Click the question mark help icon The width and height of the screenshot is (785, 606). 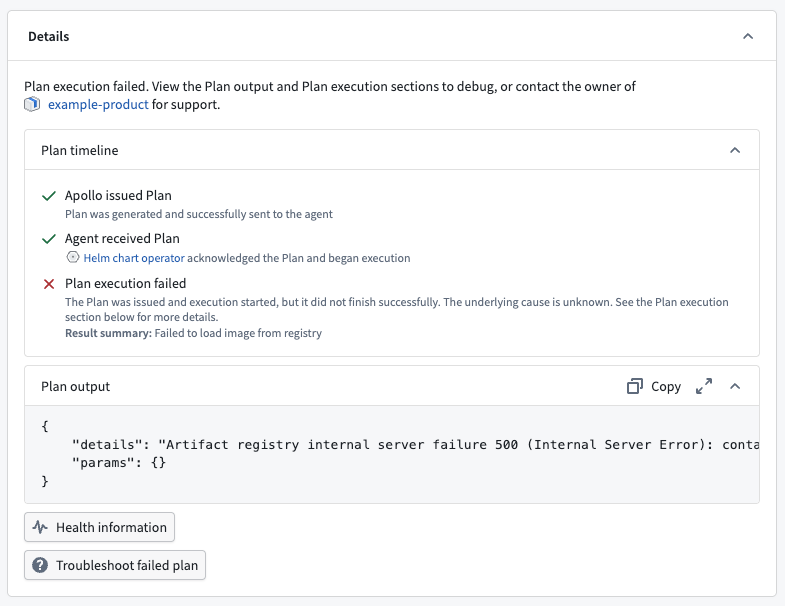click(40, 565)
